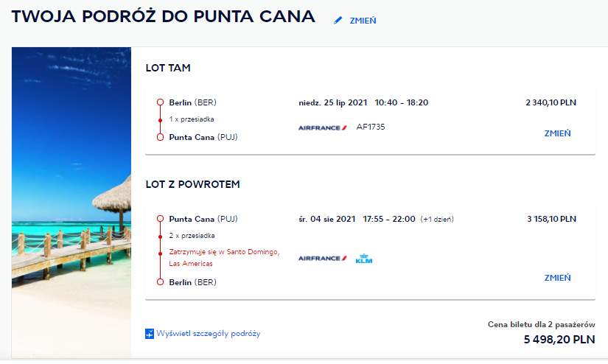Click the Air France logo on the outbound flight
Viewport: 608px width, 364px height.
[323, 127]
